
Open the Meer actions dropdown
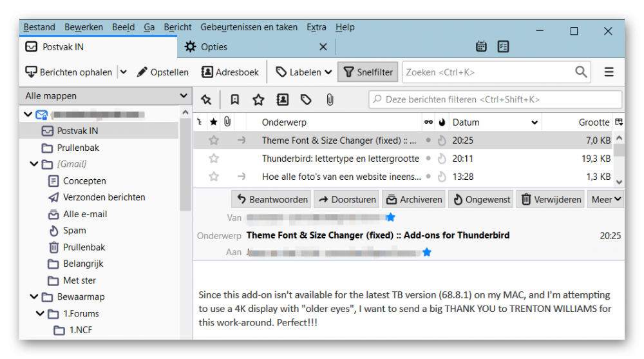point(606,199)
